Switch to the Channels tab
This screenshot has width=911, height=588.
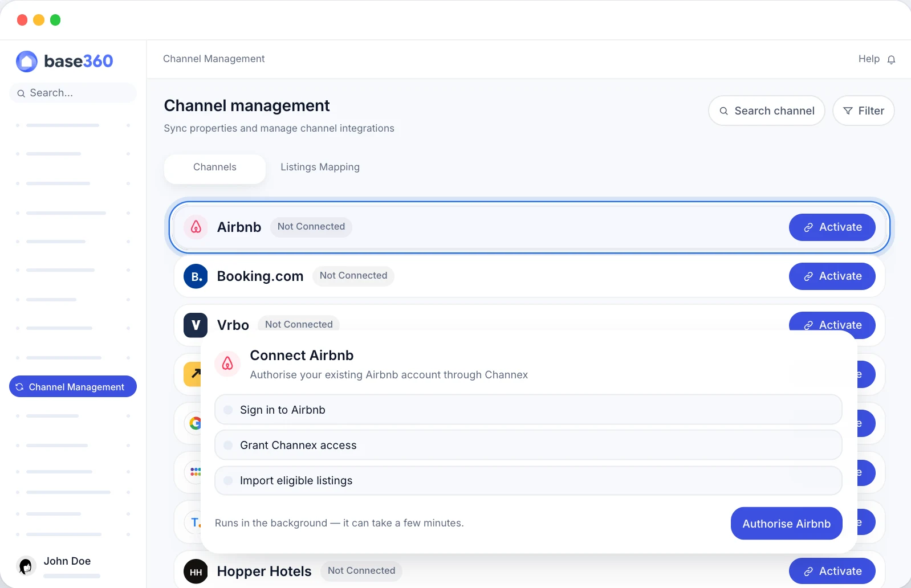[215, 167]
